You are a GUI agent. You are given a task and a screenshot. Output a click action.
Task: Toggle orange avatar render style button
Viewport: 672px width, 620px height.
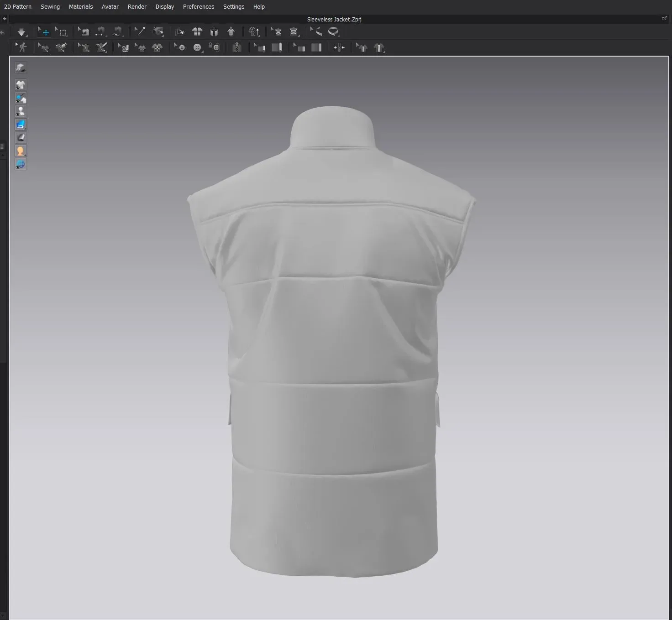pos(21,151)
